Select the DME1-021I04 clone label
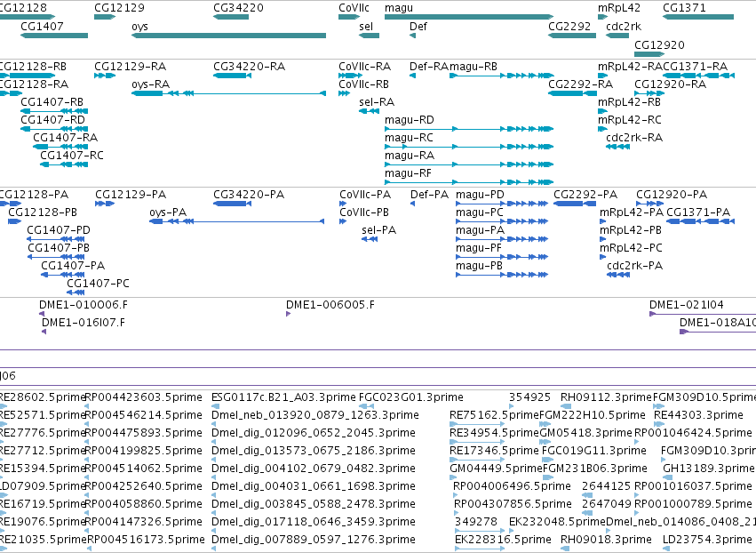 (x=686, y=305)
